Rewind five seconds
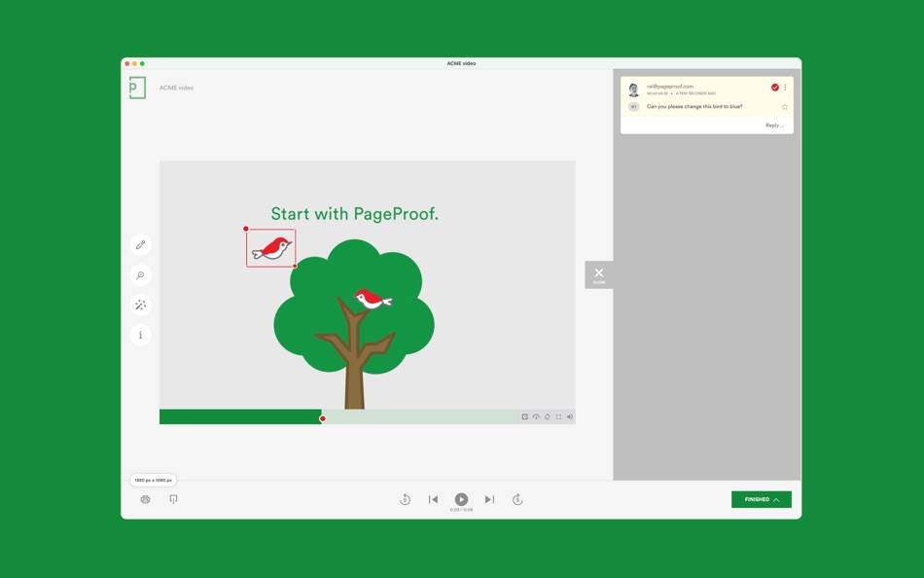The height and width of the screenshot is (578, 924). point(405,499)
